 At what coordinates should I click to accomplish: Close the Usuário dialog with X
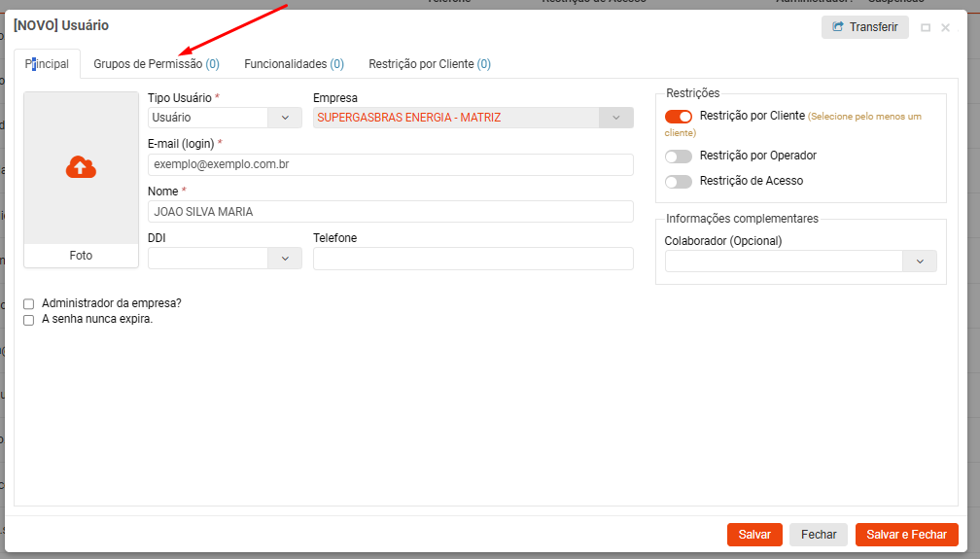tap(945, 28)
